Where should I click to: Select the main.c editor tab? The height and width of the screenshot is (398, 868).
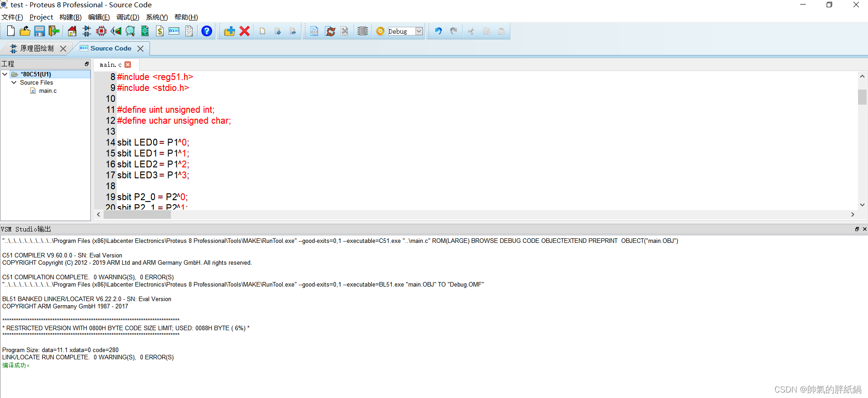point(110,65)
